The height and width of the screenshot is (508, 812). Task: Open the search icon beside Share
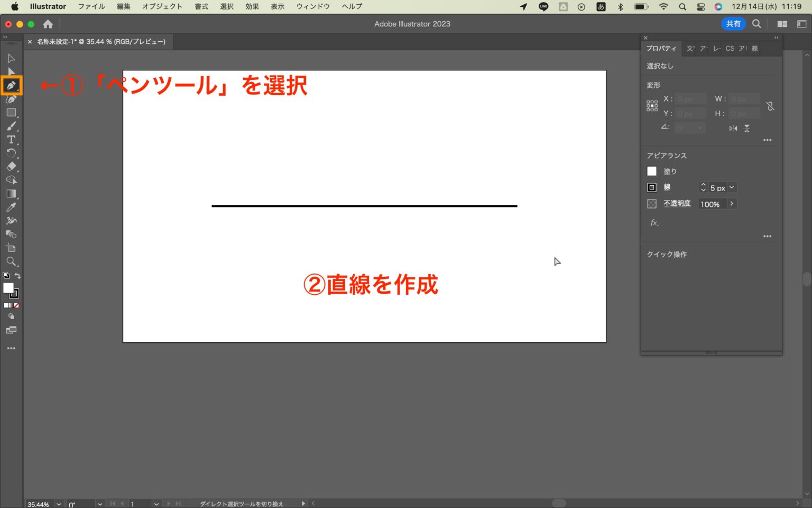click(x=756, y=24)
